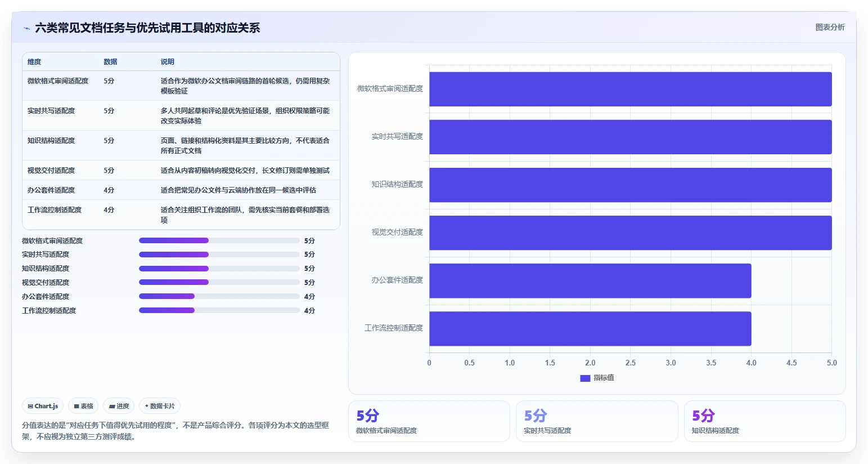868x464 pixels.
Task: Click the 图表分析 label in the header
Action: 830,27
